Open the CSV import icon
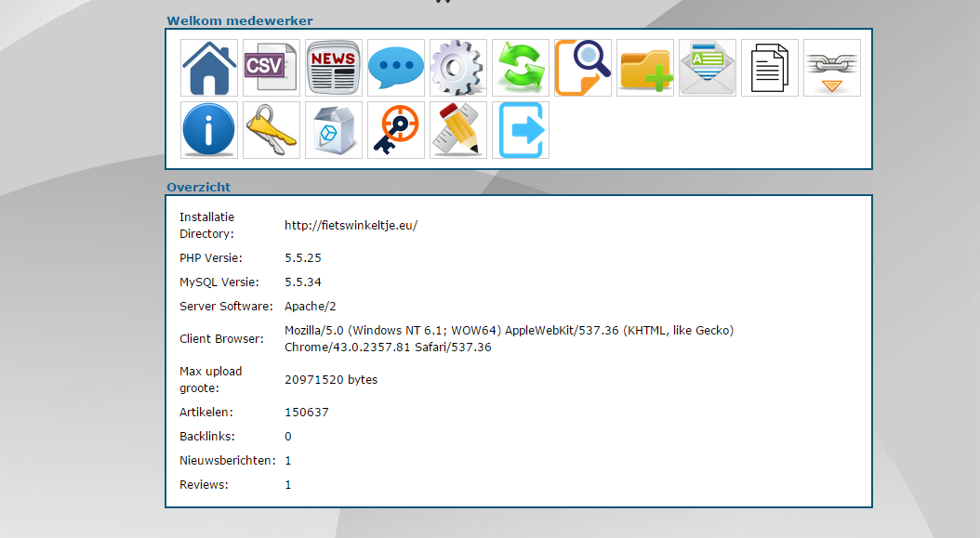This screenshot has width=980, height=538. 271,68
